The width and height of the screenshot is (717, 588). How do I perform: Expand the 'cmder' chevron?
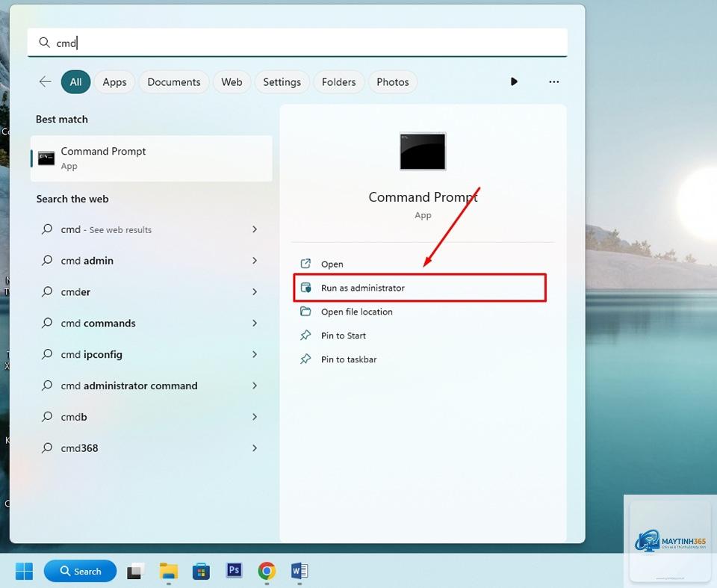[x=255, y=291]
